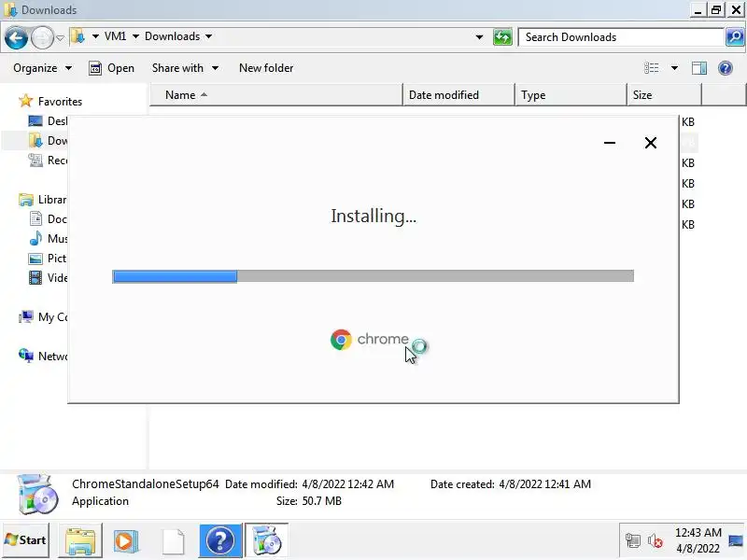Open Windows Explorer from the taskbar
The height and width of the screenshot is (560, 747).
[x=80, y=540]
